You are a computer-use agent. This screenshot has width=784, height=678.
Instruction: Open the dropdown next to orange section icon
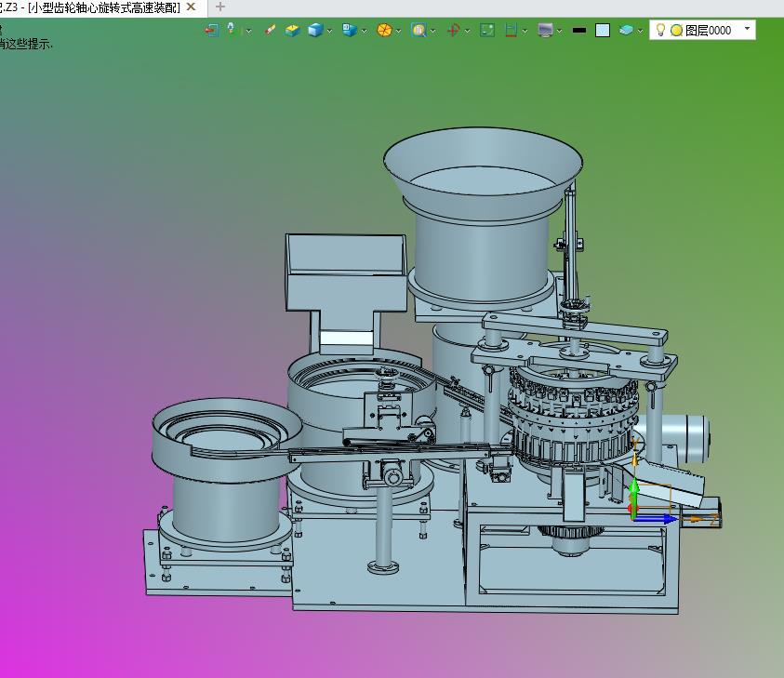click(x=398, y=31)
